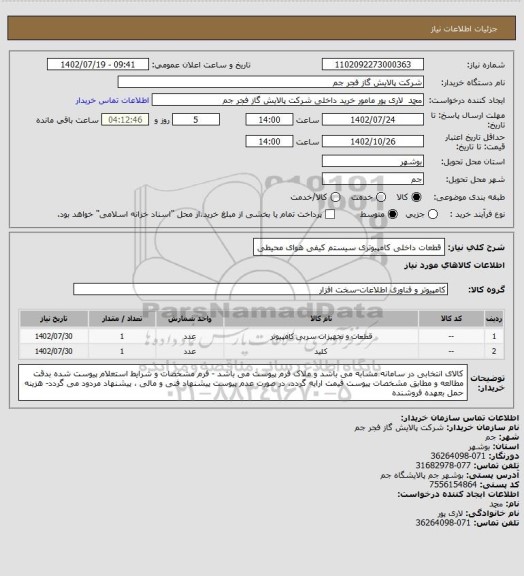Select the متوسط purchase type radio
Screen dimensions: 524x576
click(x=393, y=214)
